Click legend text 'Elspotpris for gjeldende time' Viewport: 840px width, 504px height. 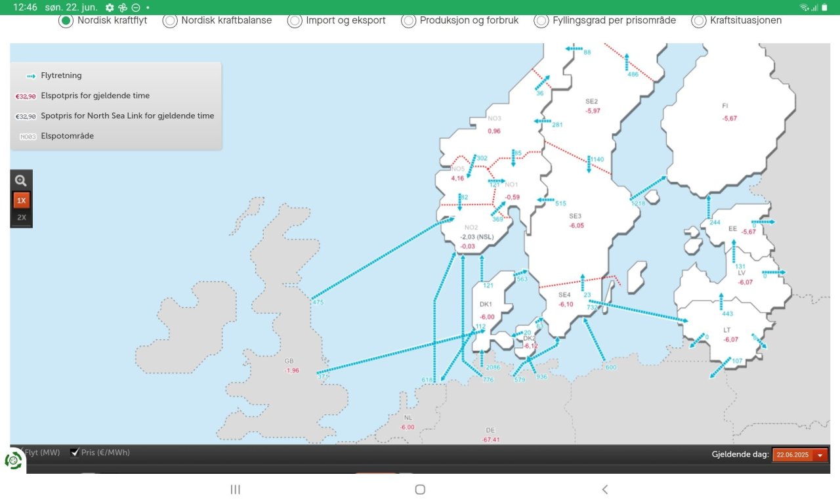click(x=95, y=96)
